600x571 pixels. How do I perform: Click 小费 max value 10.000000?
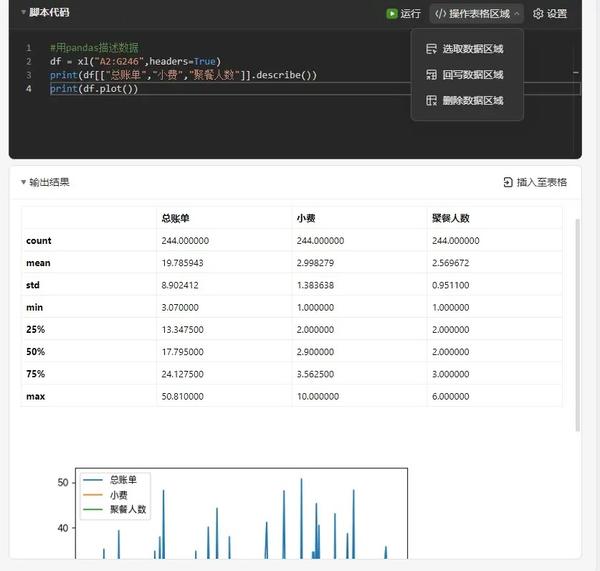[318, 396]
